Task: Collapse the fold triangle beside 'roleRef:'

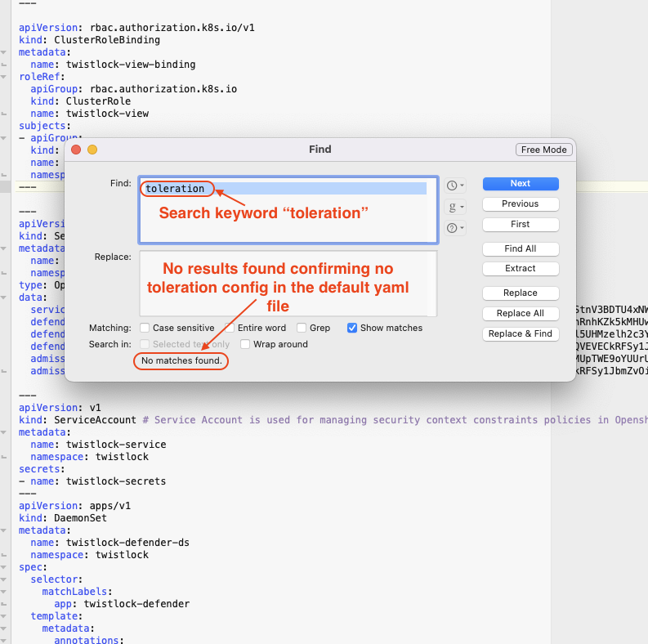Action: pyautogui.click(x=4, y=77)
